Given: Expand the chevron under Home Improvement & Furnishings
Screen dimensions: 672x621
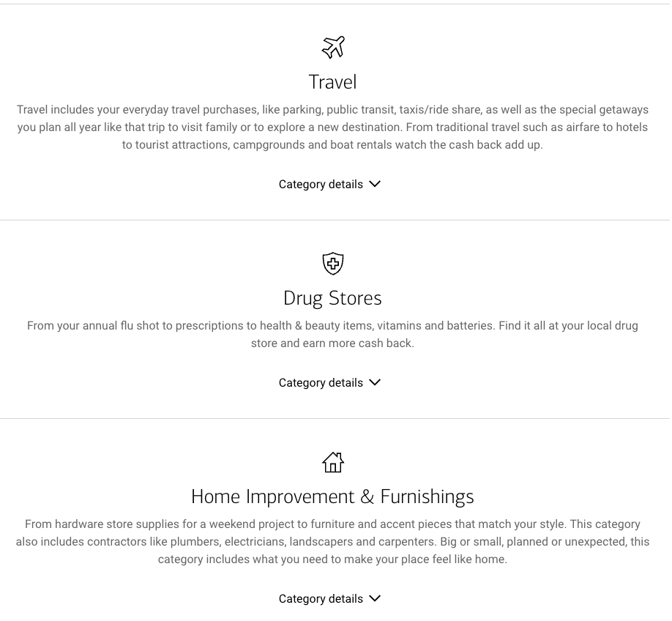Looking at the screenshot, I should pyautogui.click(x=375, y=598).
